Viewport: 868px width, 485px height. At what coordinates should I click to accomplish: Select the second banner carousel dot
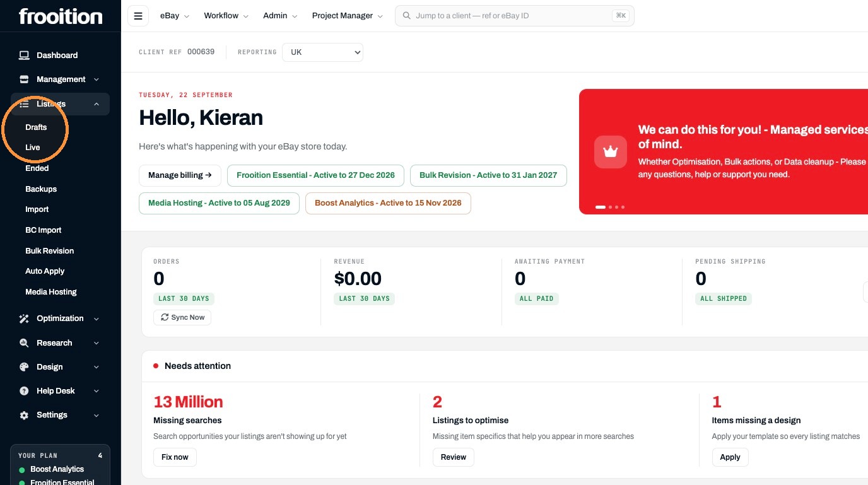click(x=610, y=207)
